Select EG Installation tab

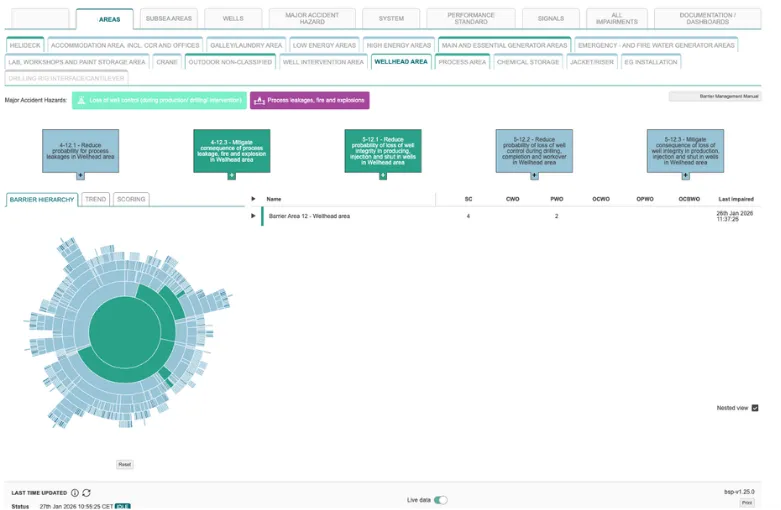click(x=651, y=62)
